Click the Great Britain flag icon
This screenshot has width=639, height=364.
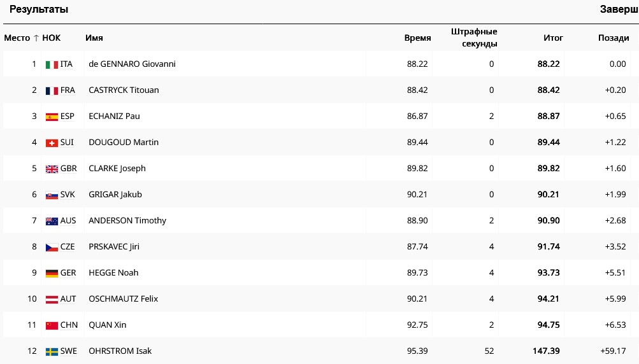(x=52, y=169)
